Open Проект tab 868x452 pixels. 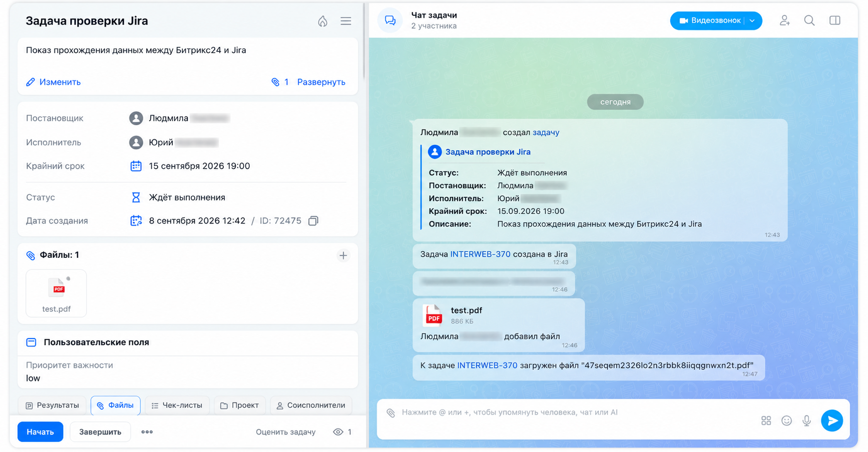(240, 406)
